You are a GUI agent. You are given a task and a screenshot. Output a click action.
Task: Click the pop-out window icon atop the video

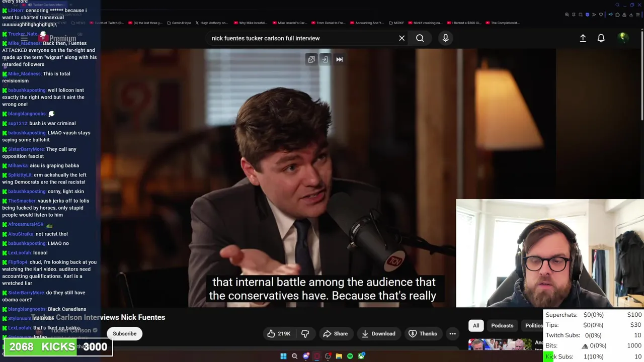(x=311, y=59)
